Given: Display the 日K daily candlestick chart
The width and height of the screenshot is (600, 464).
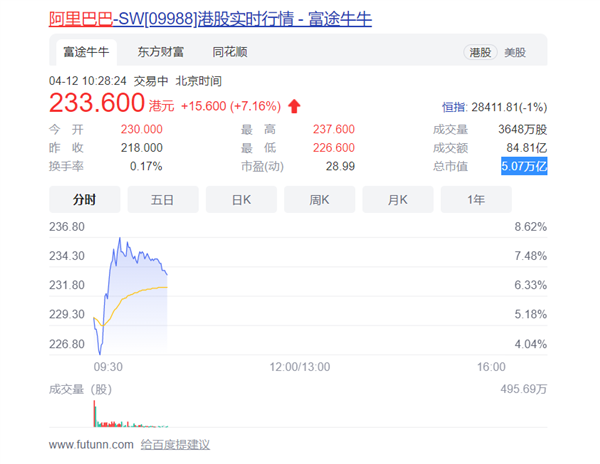Looking at the screenshot, I should (x=241, y=200).
